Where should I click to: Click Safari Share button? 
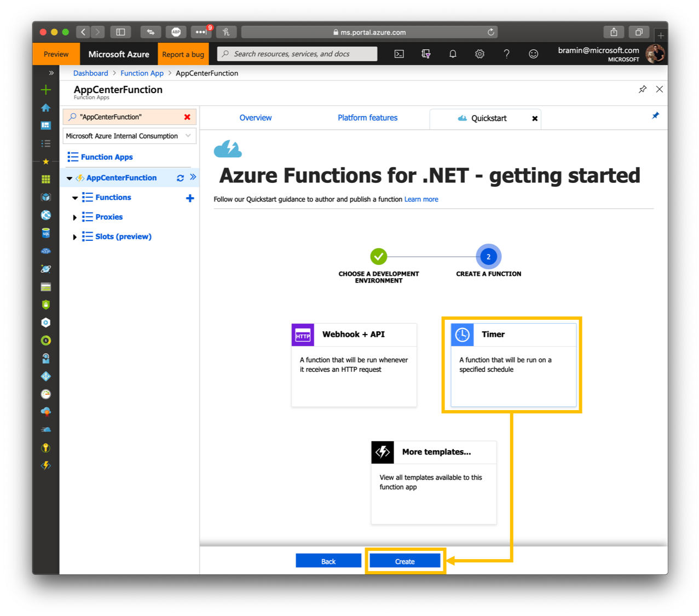614,32
